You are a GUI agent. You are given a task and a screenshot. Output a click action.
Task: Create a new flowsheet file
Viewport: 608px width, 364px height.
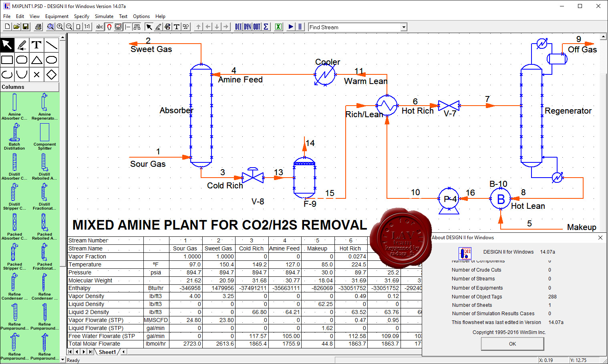coord(7,27)
